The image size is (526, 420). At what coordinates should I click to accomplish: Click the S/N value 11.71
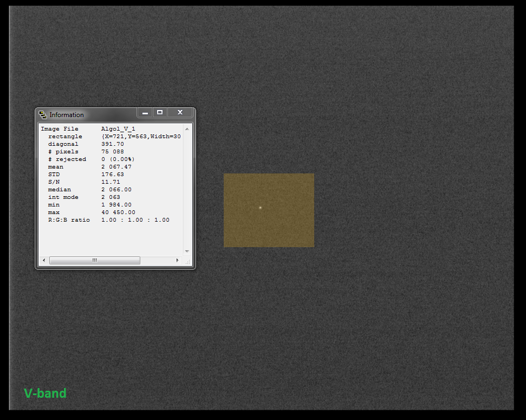(x=111, y=182)
